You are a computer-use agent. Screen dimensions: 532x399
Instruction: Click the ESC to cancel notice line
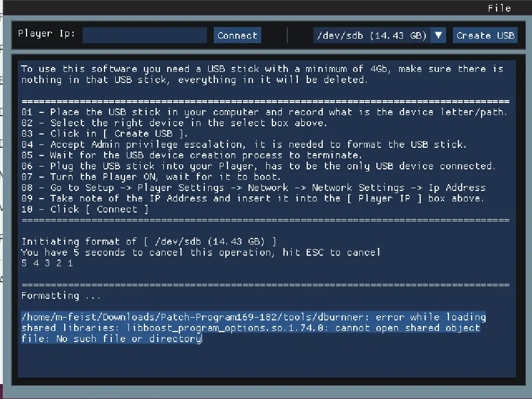tap(200, 252)
